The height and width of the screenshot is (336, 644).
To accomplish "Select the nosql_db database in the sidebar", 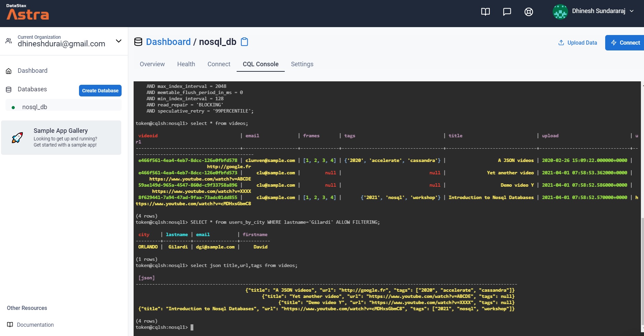I will (x=34, y=107).
